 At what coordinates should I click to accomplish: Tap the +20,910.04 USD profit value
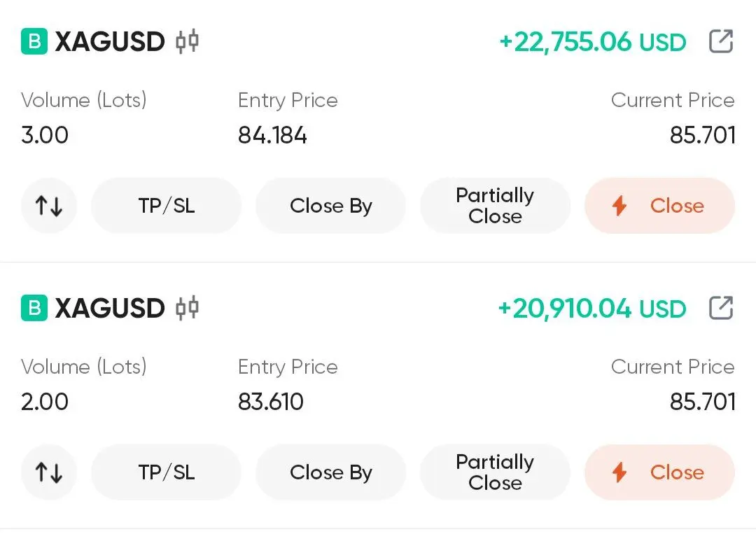pos(591,308)
